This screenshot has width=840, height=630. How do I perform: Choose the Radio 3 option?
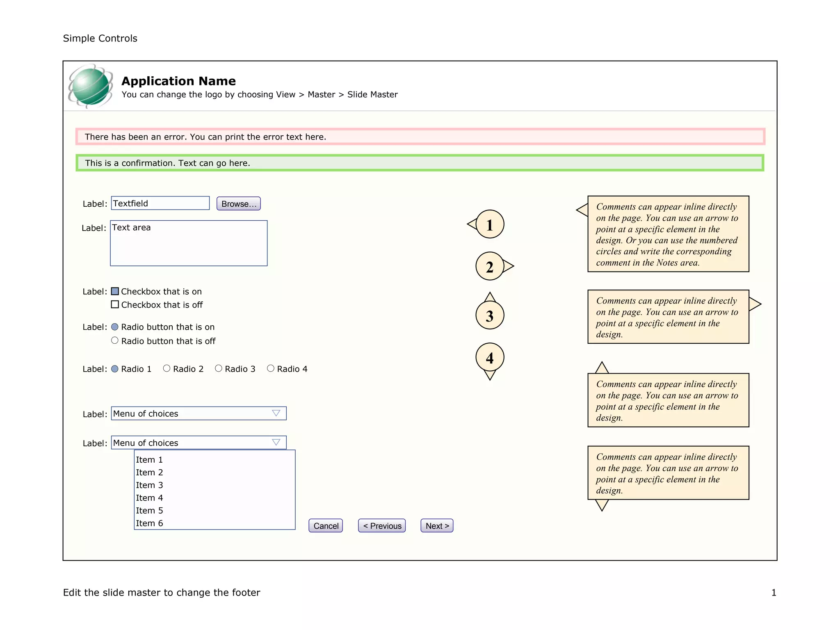(x=219, y=368)
